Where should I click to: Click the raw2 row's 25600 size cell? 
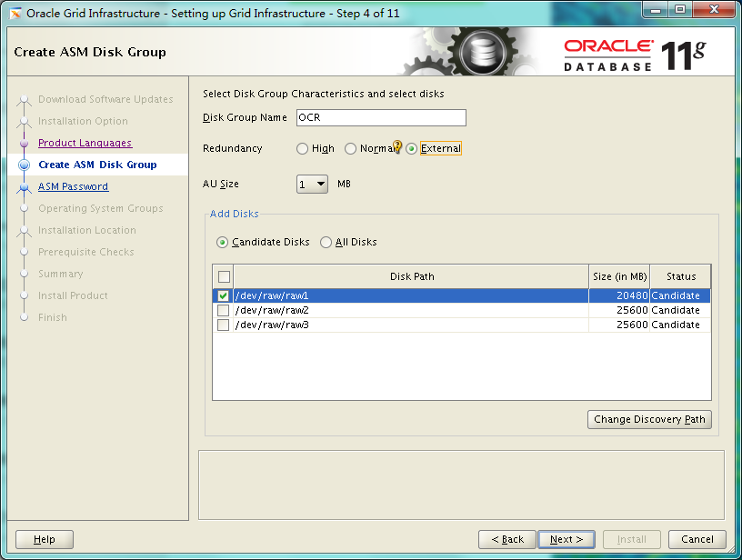click(x=619, y=311)
